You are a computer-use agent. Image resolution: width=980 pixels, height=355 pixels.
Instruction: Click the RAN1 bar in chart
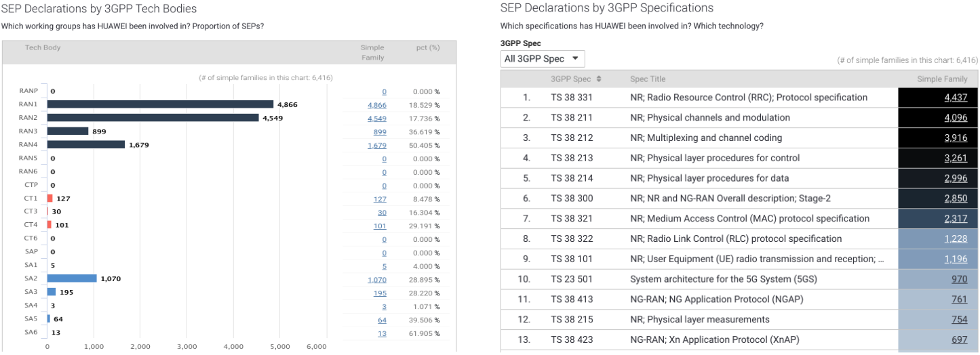point(160,104)
